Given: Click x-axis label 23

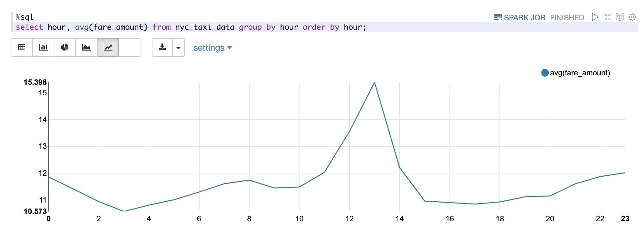Looking at the screenshot, I should [625, 219].
